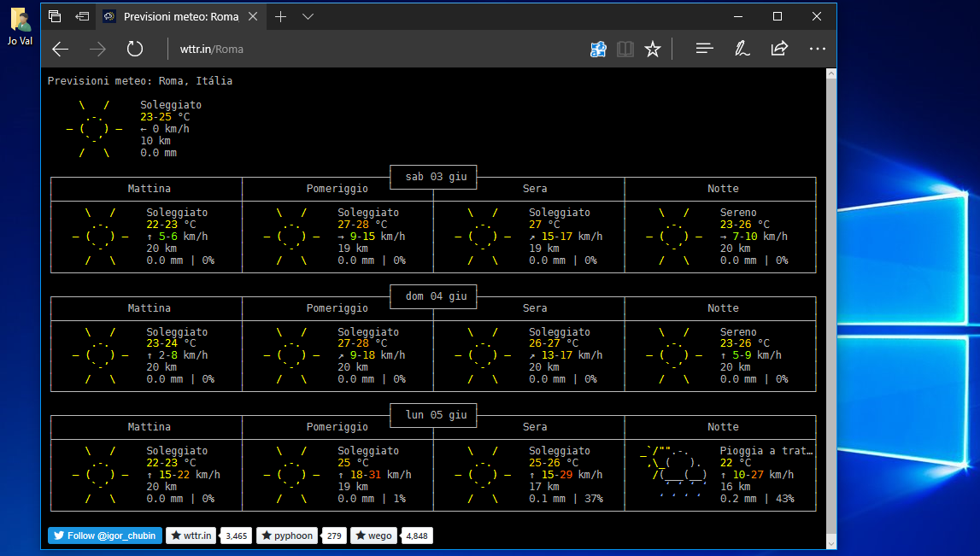
Task: Star the wttr.in repository button
Action: click(191, 536)
